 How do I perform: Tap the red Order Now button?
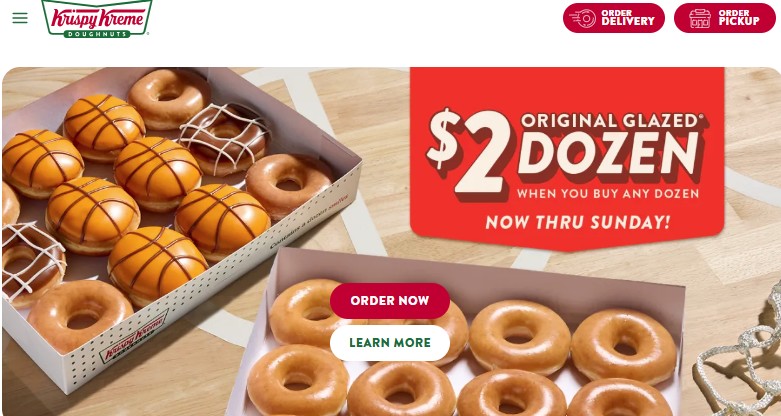click(x=390, y=300)
